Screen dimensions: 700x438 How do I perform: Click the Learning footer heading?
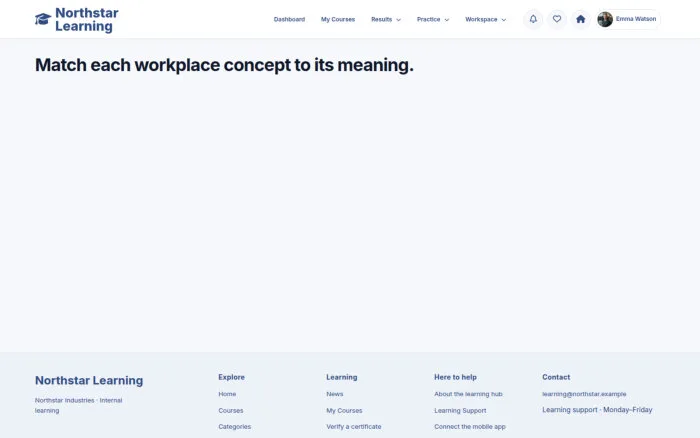(x=342, y=377)
